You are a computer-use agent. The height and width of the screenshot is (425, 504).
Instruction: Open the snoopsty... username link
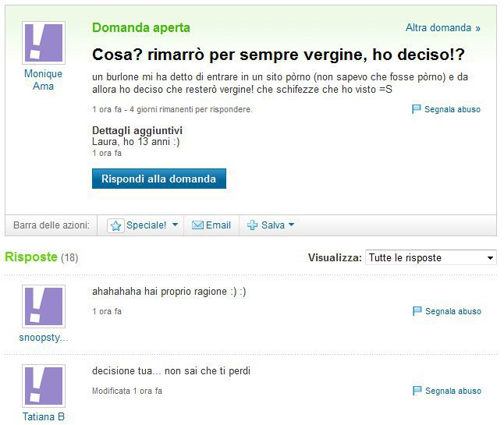[44, 338]
